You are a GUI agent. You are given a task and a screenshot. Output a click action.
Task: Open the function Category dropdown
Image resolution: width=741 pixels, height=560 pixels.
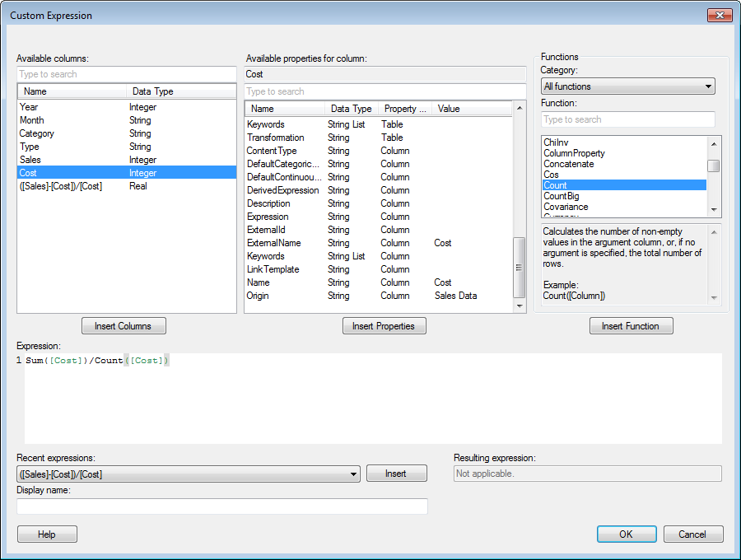pyautogui.click(x=627, y=86)
